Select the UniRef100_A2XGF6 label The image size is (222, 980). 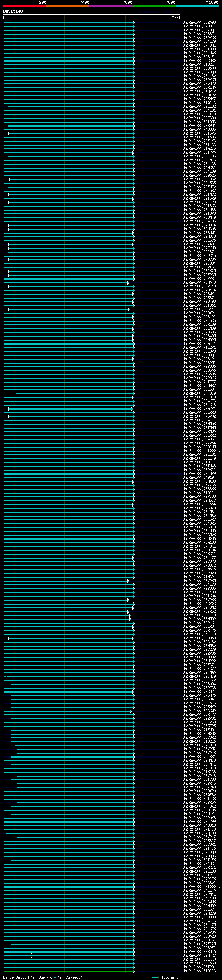pos(199,951)
